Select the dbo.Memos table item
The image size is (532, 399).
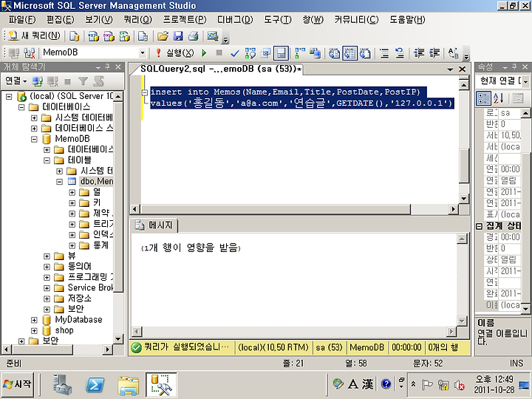pyautogui.click(x=96, y=181)
